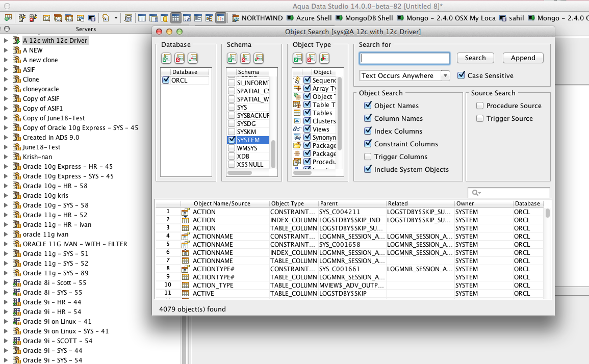Image resolution: width=589 pixels, height=364 pixels.
Task: Open the Text Occurs Anywhere dropdown
Action: click(x=404, y=75)
